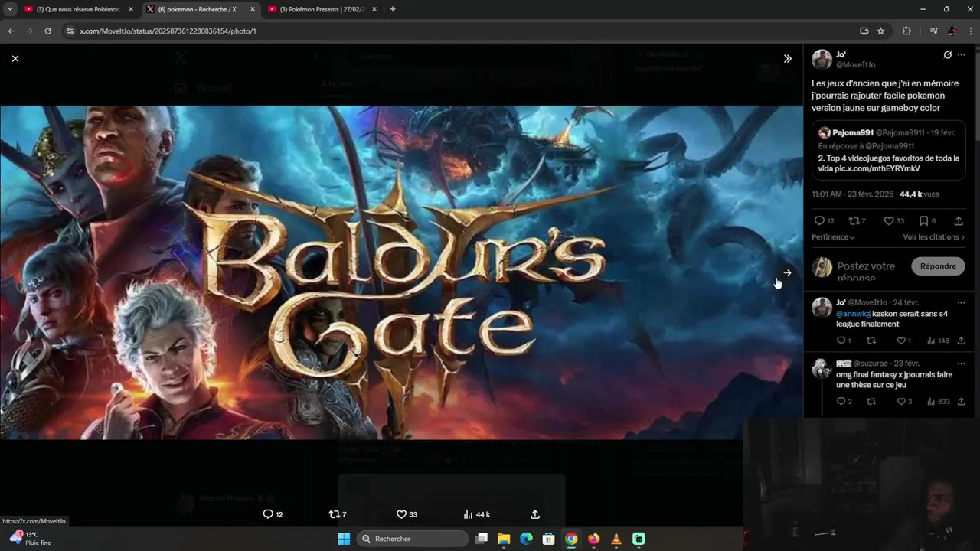Open Chrome three-dot menu
The height and width of the screenshot is (551, 980).
point(971,31)
